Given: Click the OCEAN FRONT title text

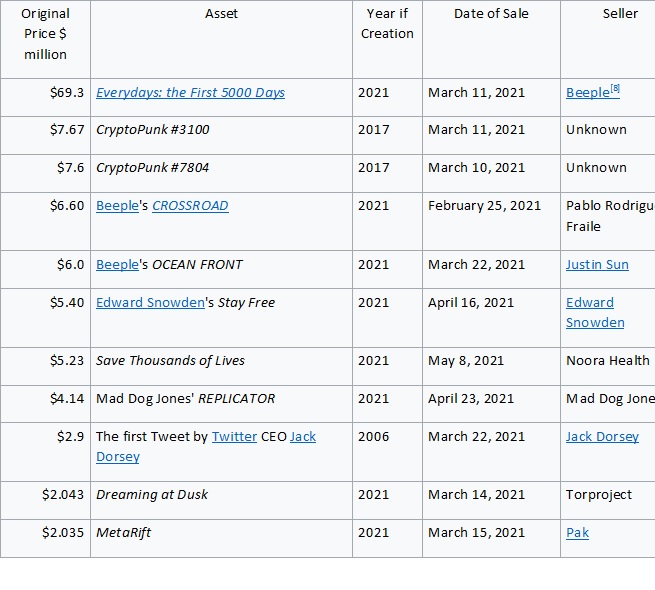Looking at the screenshot, I should pos(197,264).
